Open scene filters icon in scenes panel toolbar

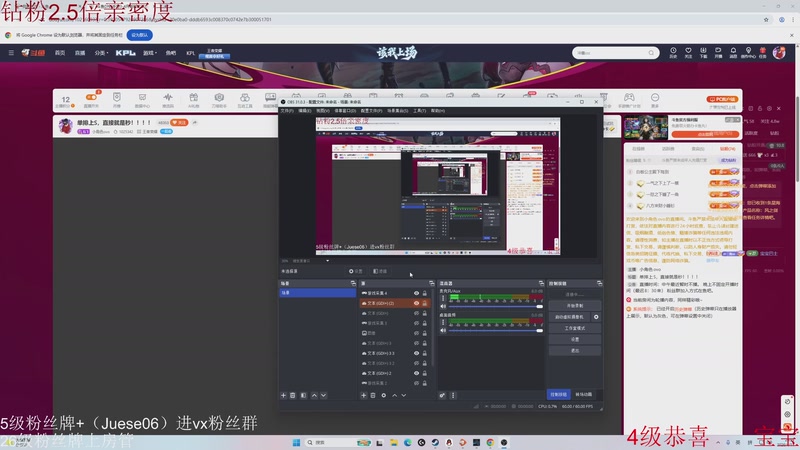[304, 395]
